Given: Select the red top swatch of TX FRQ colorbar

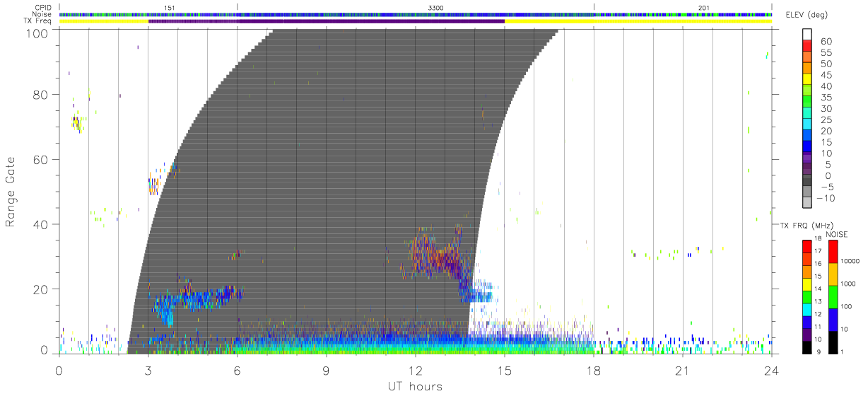Looking at the screenshot, I should tap(807, 246).
